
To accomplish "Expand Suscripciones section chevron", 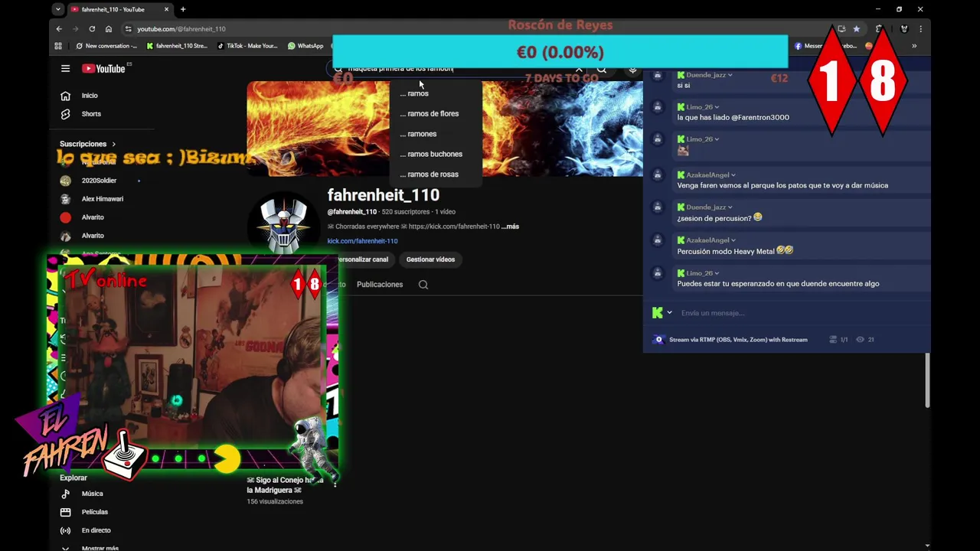I will [114, 144].
